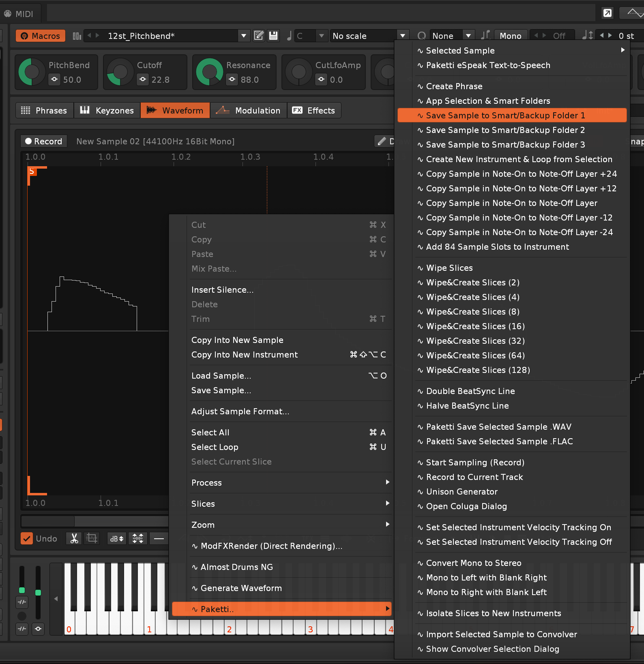Switch to the Keyzones tab
Screen dimensions: 644x664
[107, 110]
